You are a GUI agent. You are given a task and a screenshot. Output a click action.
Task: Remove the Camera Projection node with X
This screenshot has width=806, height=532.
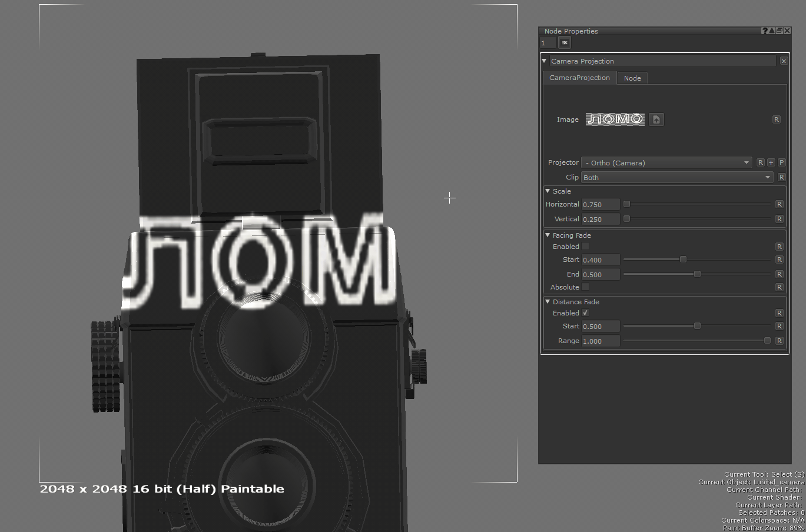(x=784, y=61)
